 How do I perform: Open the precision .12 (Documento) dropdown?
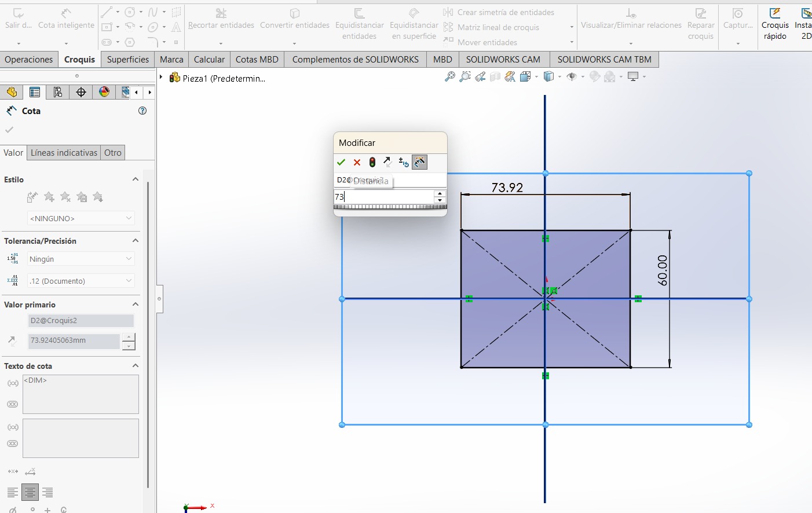(81, 281)
